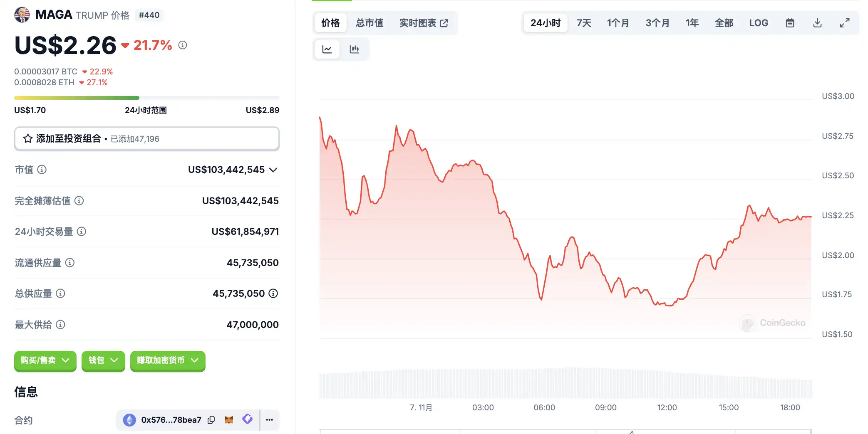Screen dimensions: 868x434
Task: Click the 24小时范围 price range bar
Action: [x=146, y=98]
